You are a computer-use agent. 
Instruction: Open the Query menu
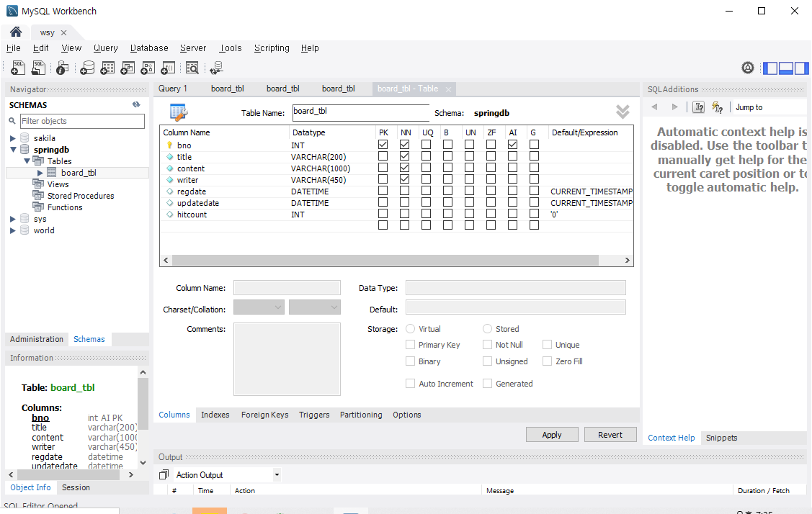tap(106, 48)
